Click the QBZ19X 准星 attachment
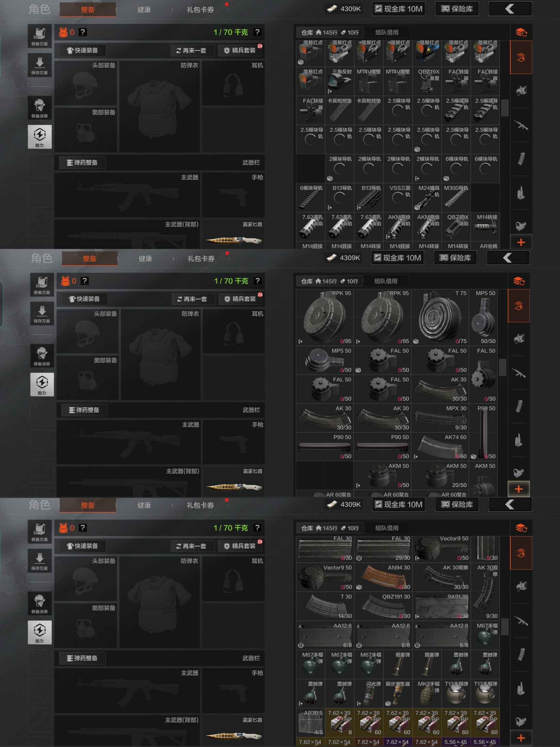 click(427, 81)
